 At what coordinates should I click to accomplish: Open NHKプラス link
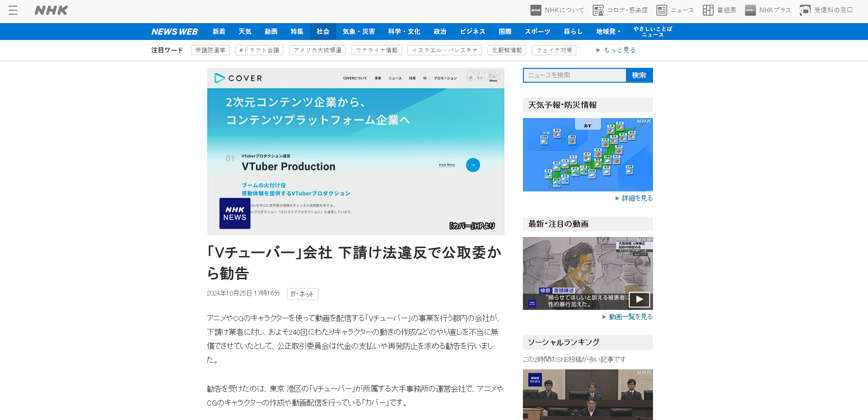click(768, 10)
